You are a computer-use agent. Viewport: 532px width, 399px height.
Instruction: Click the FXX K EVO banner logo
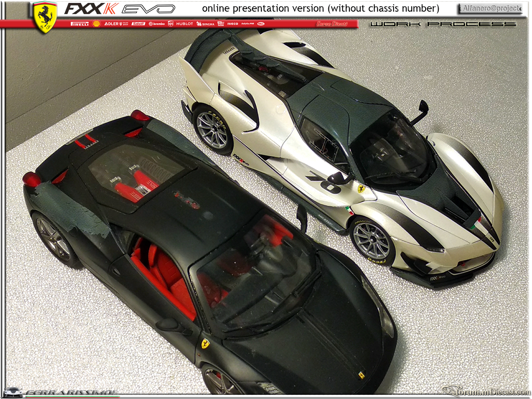pyautogui.click(x=120, y=9)
